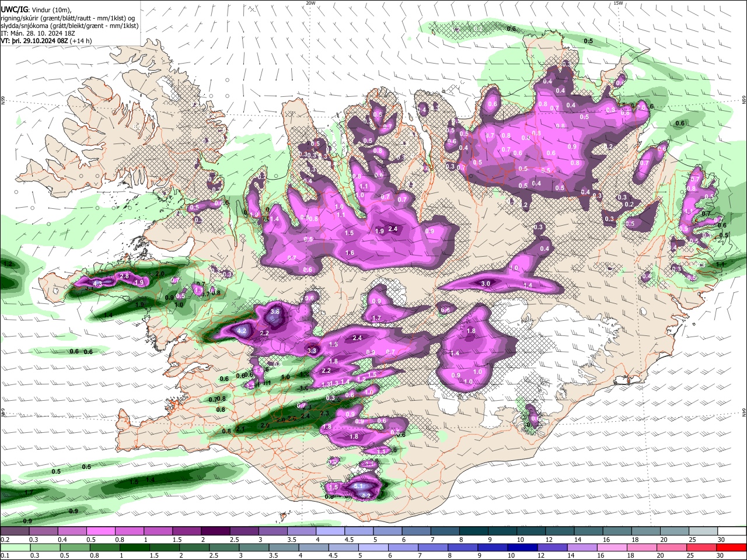This screenshot has width=747, height=560.
Task: Select the '4.3' value on the western peninsula
Action: [x=97, y=283]
